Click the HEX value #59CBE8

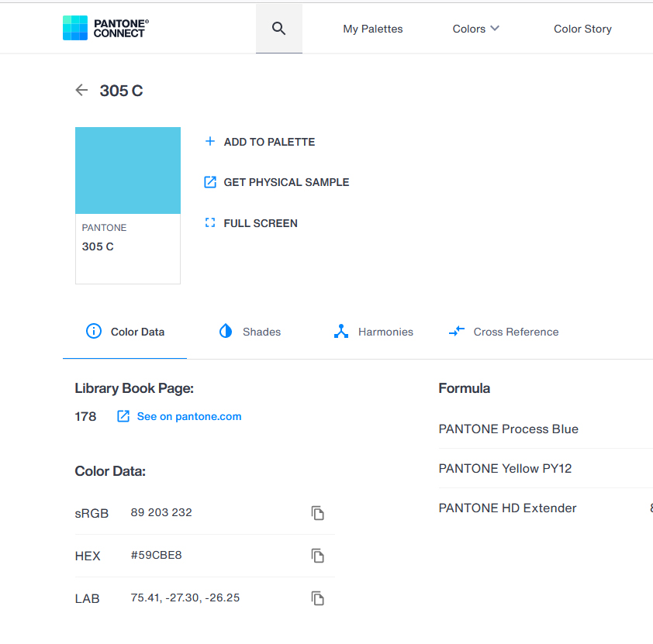156,555
